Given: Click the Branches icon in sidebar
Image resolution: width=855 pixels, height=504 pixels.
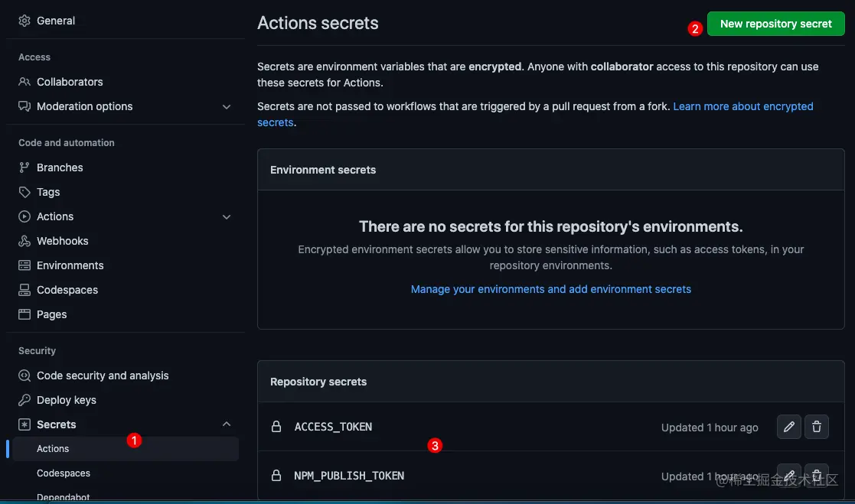Looking at the screenshot, I should click(24, 167).
